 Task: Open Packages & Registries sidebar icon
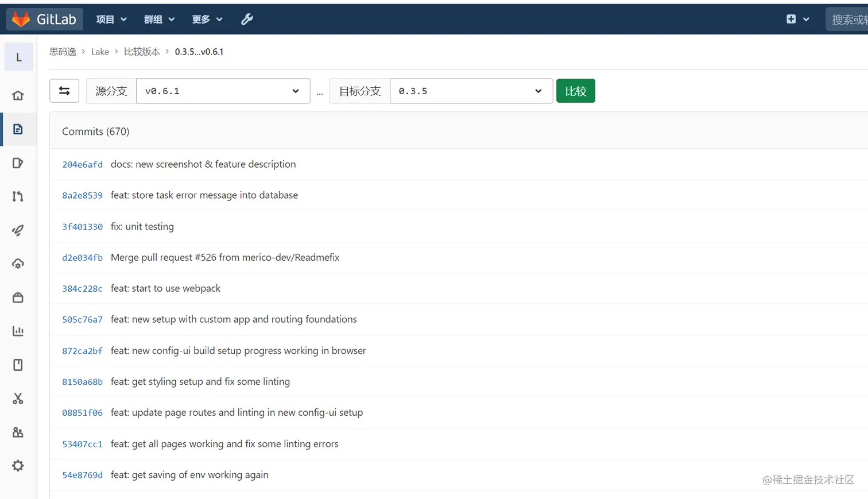pyautogui.click(x=18, y=297)
